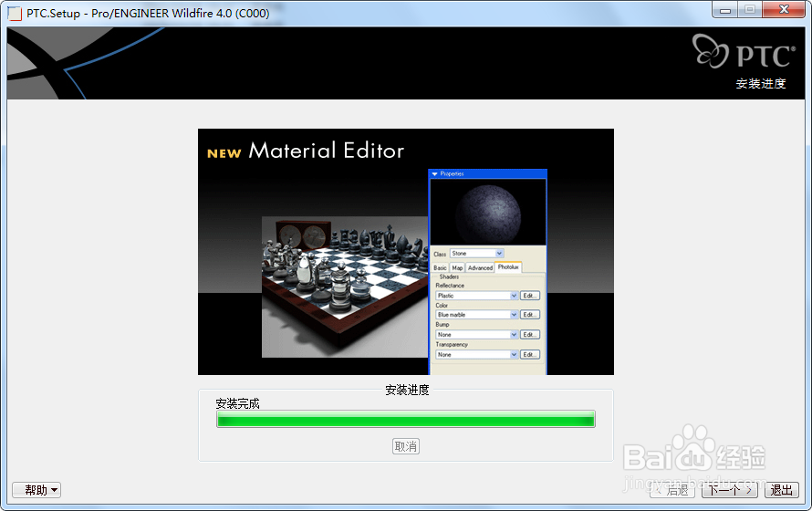The image size is (812, 511).
Task: Close the PTC.Setup window
Action: pos(784,10)
